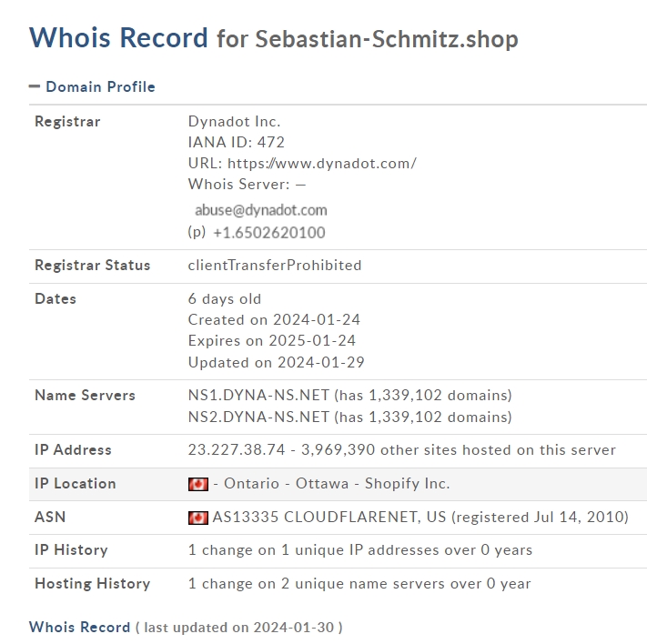The image size is (647, 644).
Task: Click the clientTransferProhibited status text
Action: pyautogui.click(x=275, y=266)
